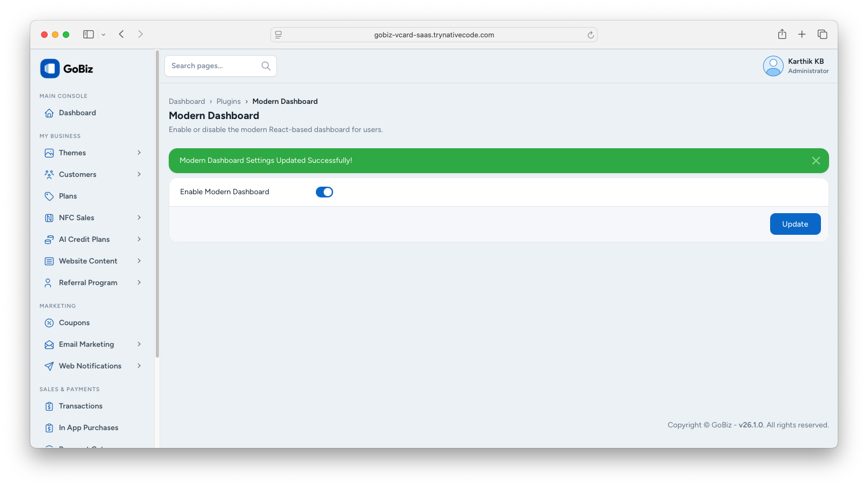Click the Update button
The width and height of the screenshot is (868, 488).
pyautogui.click(x=795, y=224)
